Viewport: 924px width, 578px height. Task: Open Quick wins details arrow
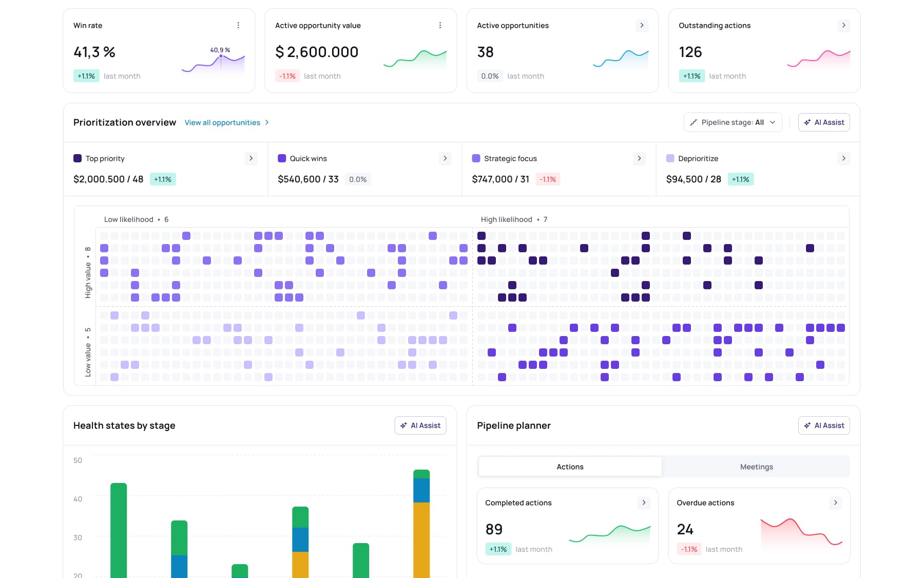pos(445,158)
